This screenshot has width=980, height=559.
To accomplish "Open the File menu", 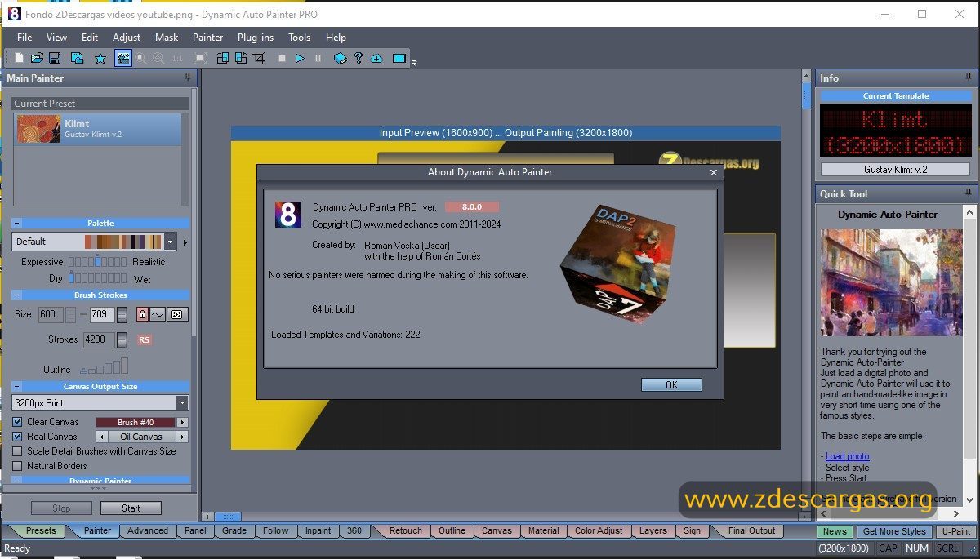I will coord(24,38).
